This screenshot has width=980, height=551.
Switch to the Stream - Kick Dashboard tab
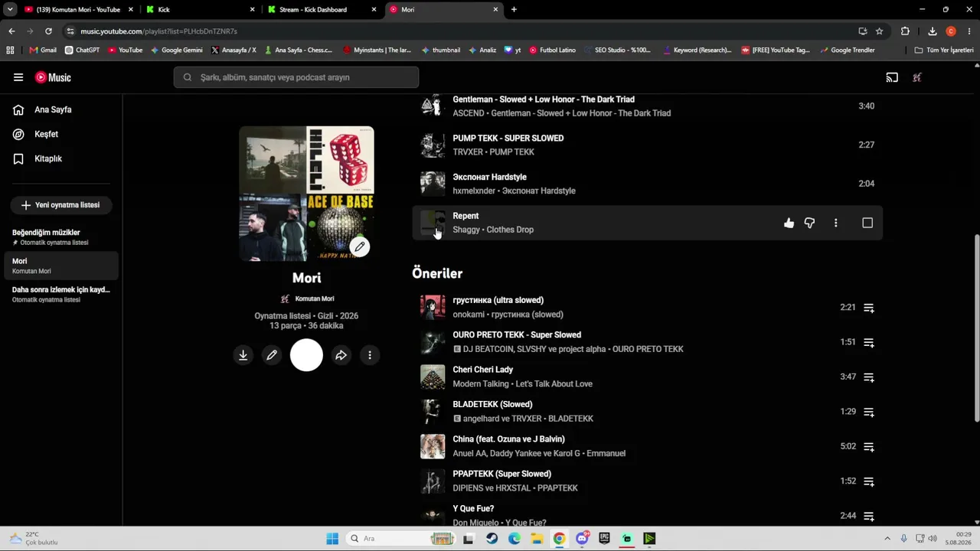(x=322, y=10)
